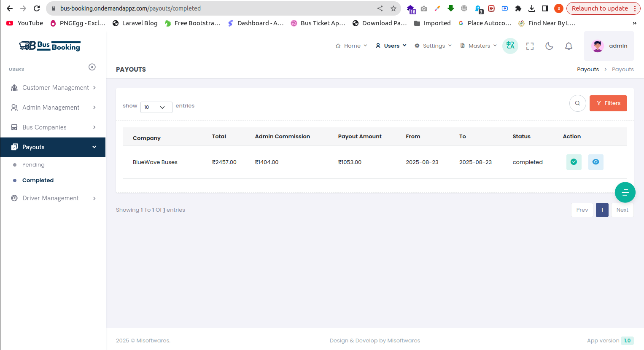Image resolution: width=644 pixels, height=350 pixels.
Task: Click Customer Management people icon
Action: pos(14,88)
